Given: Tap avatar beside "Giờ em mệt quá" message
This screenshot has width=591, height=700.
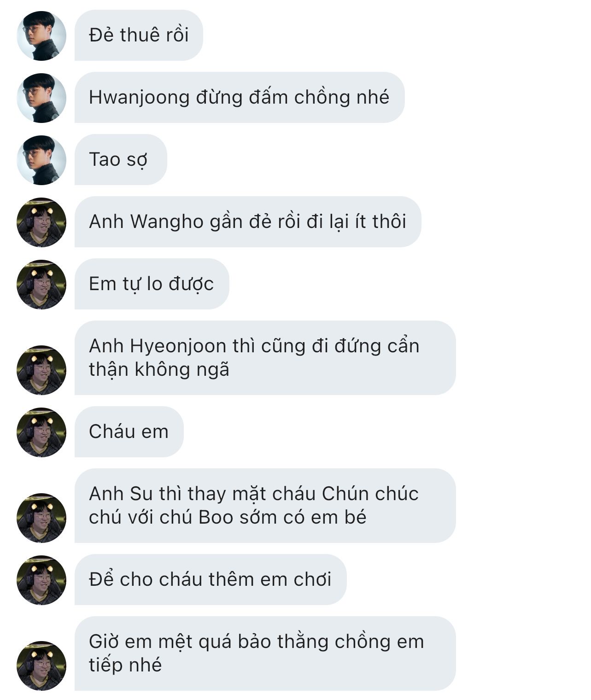Looking at the screenshot, I should pyautogui.click(x=41, y=666).
